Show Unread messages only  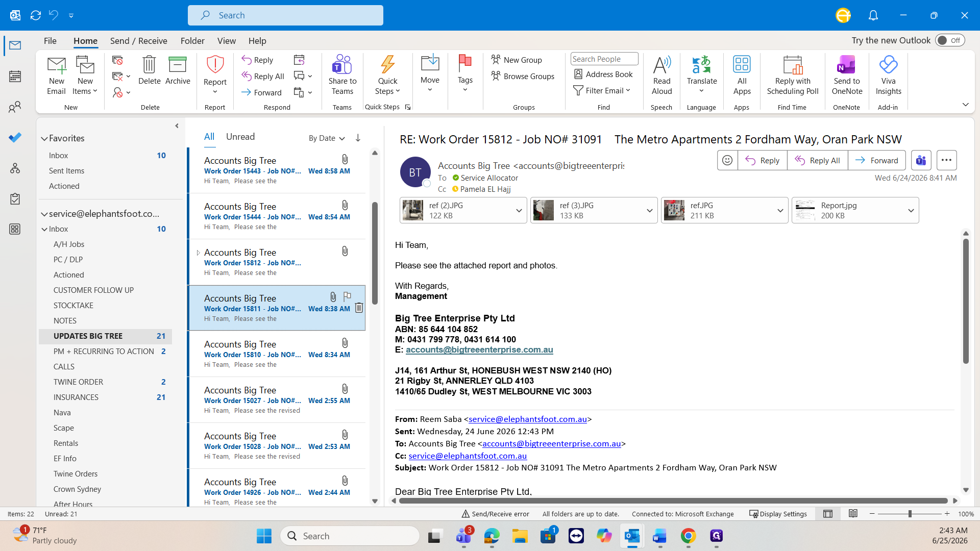(x=240, y=137)
